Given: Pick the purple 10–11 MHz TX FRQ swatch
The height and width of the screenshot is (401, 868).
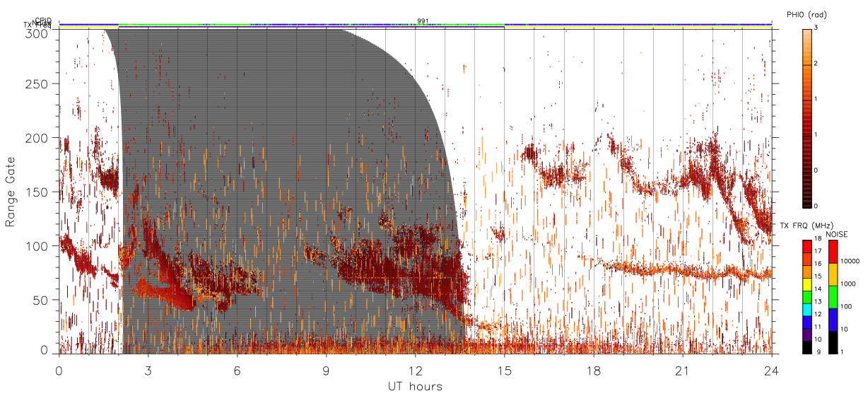Looking at the screenshot, I should tap(807, 333).
